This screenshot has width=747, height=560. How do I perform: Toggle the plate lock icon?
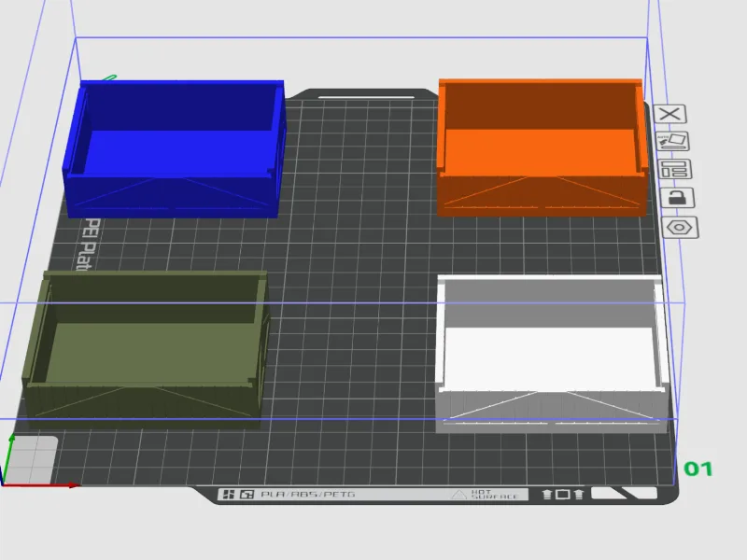678,198
